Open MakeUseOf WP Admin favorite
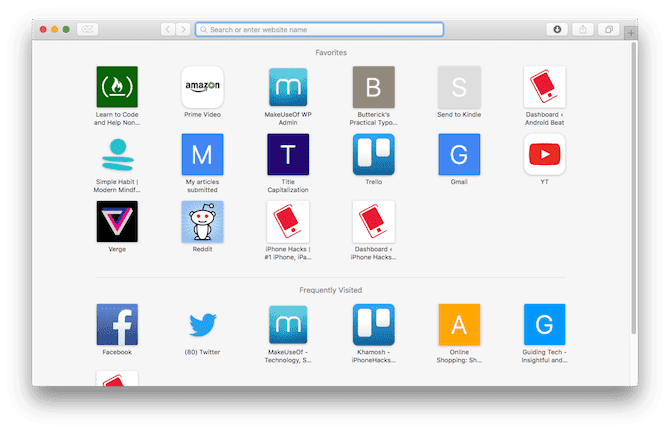Image resolution: width=670 pixels, height=432 pixels. pos(288,87)
